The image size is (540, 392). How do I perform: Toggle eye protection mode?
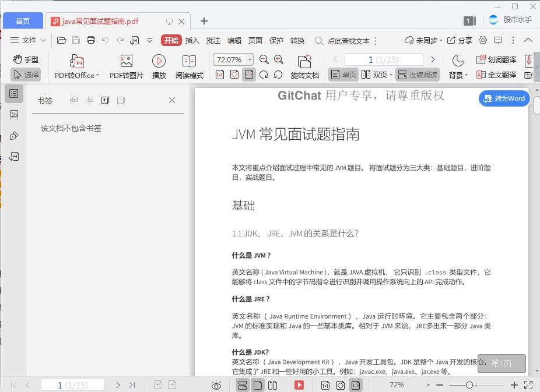pyautogui.click(x=216, y=385)
